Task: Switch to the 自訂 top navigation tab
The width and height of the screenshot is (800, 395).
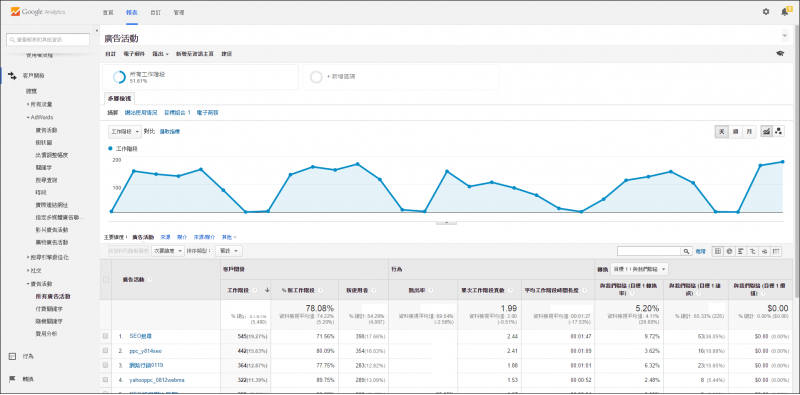Action: [x=156, y=12]
